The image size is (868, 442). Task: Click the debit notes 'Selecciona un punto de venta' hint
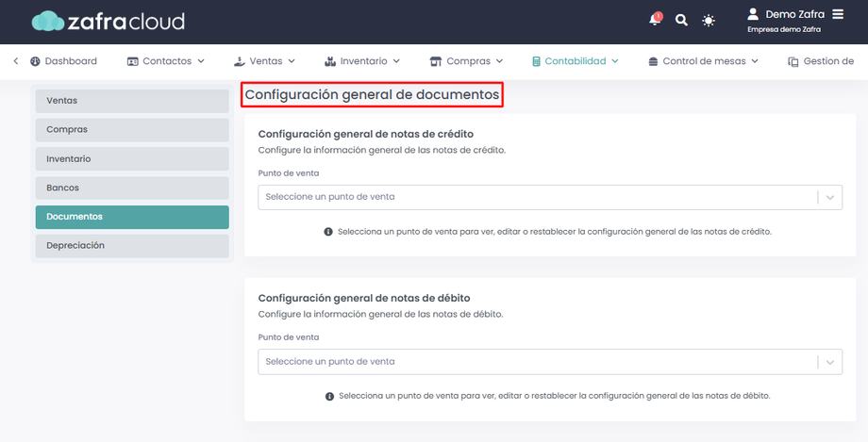pyautogui.click(x=555, y=396)
